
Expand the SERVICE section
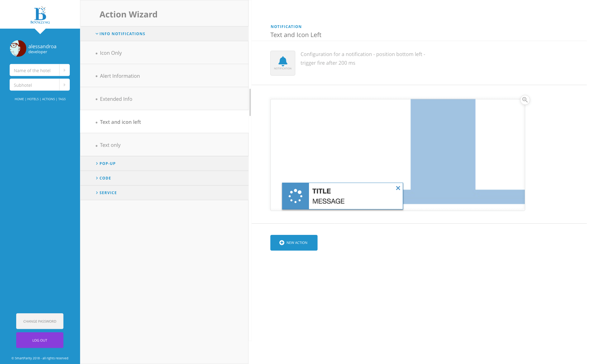[108, 193]
